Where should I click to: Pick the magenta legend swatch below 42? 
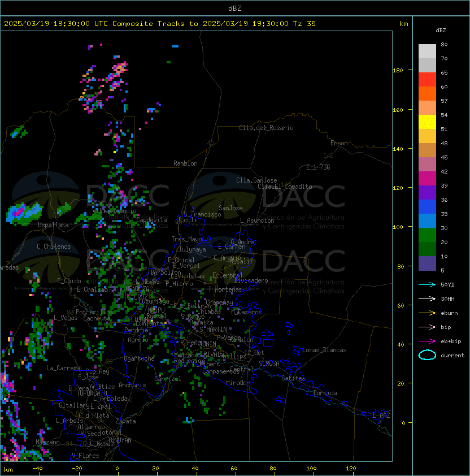pos(427,179)
